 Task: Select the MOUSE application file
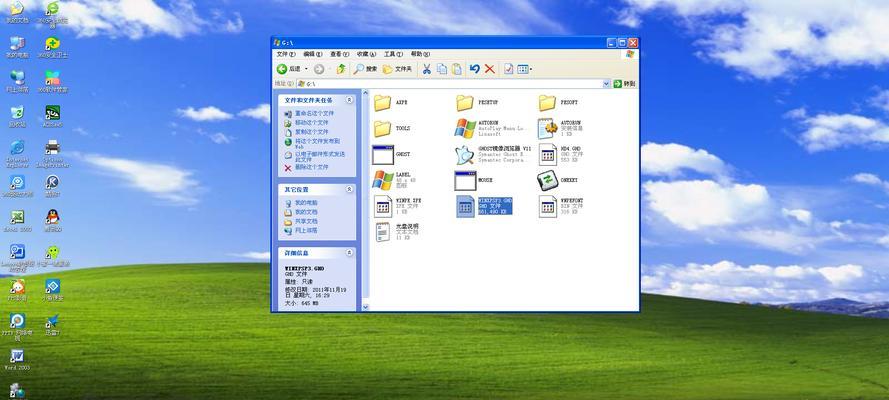[465, 180]
